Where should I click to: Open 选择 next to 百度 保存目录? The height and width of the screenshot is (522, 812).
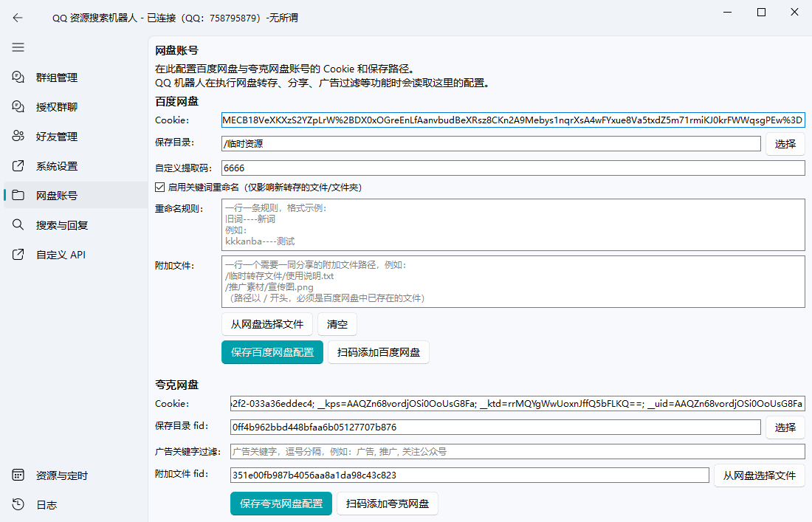click(x=785, y=143)
